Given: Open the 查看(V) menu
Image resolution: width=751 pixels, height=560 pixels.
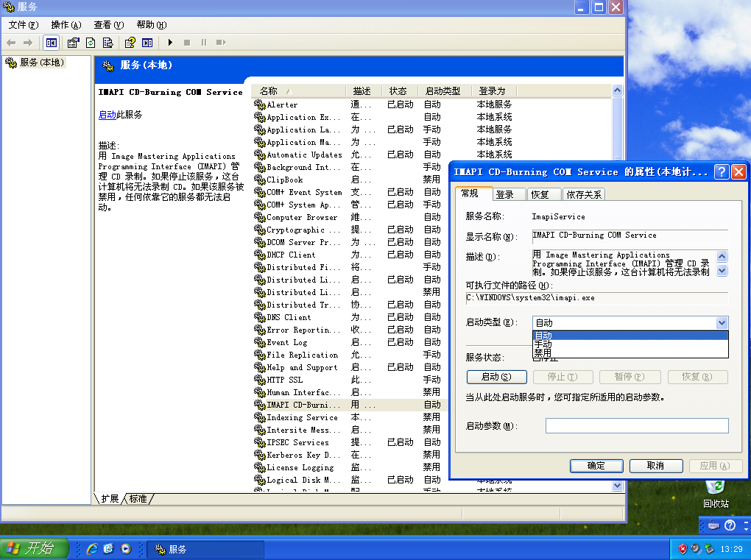Looking at the screenshot, I should tap(109, 25).
